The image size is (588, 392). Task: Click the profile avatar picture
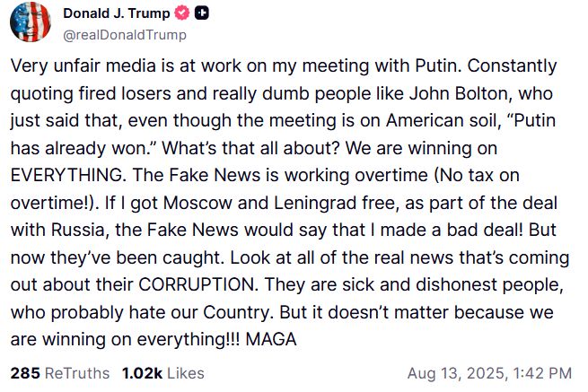coord(31,22)
